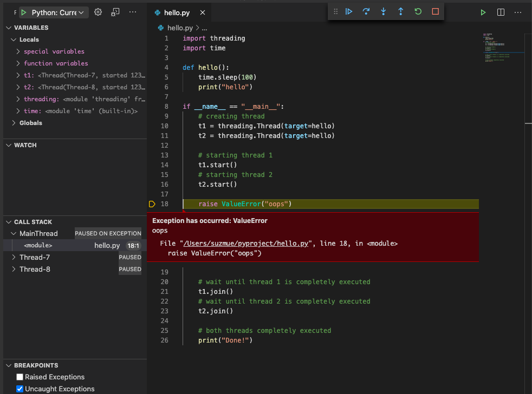Run Python file from editor title
The width and height of the screenshot is (532, 394).
(x=483, y=12)
